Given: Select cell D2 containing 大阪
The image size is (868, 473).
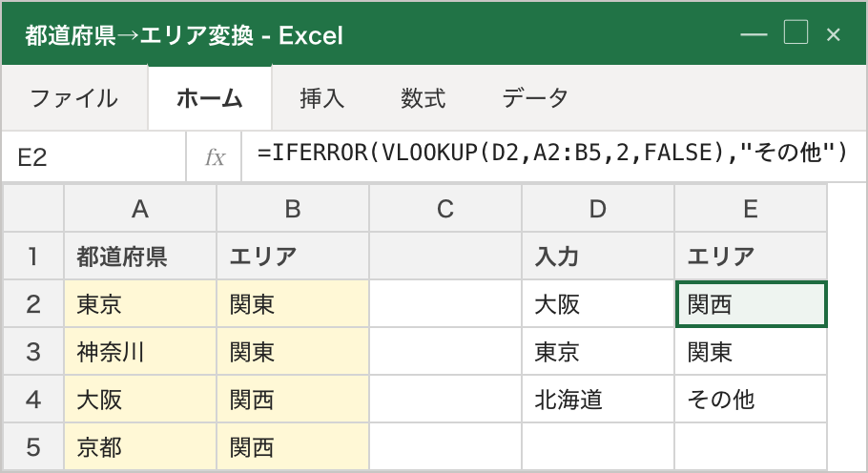Looking at the screenshot, I should [x=598, y=303].
